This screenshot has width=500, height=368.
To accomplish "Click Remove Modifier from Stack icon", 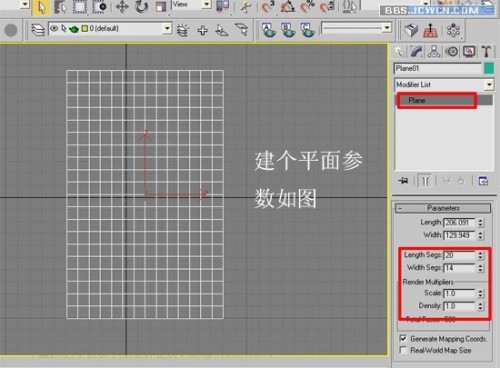I will (461, 181).
